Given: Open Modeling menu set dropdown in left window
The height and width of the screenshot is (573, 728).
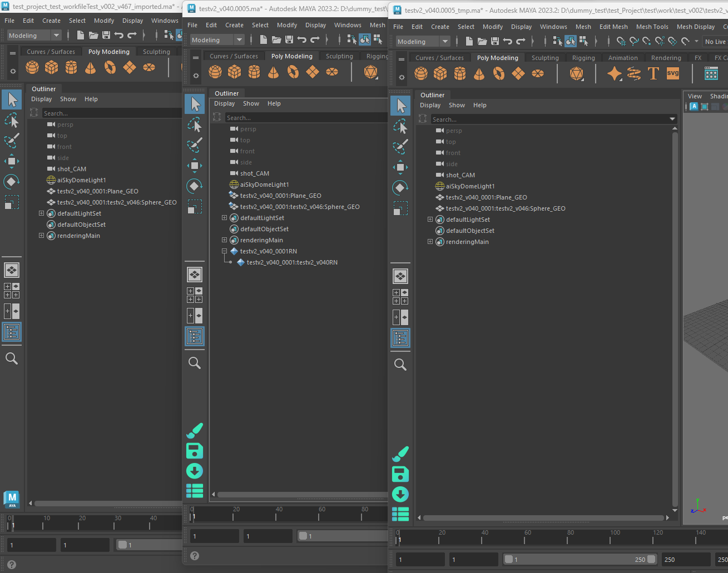Looking at the screenshot, I should (x=34, y=36).
